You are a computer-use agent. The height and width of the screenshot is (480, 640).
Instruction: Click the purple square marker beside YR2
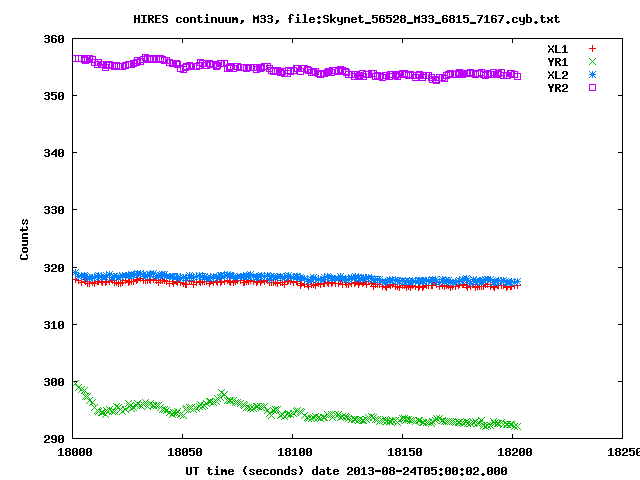(x=592, y=87)
